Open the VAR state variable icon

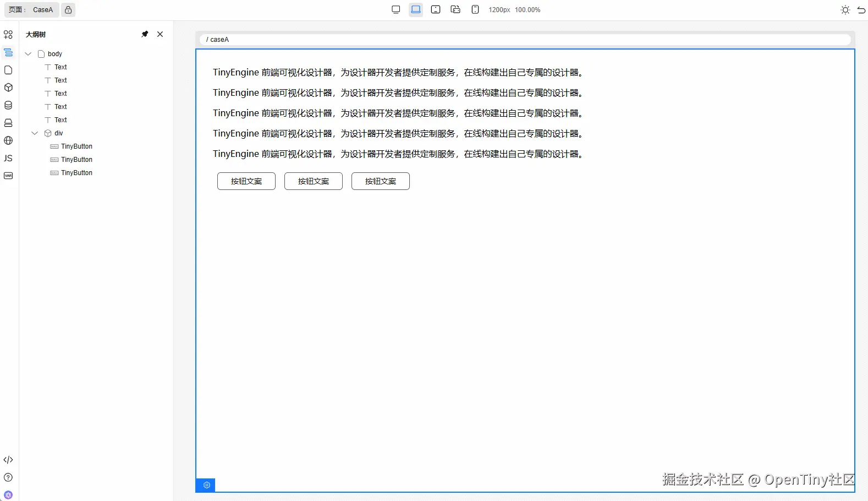point(8,176)
